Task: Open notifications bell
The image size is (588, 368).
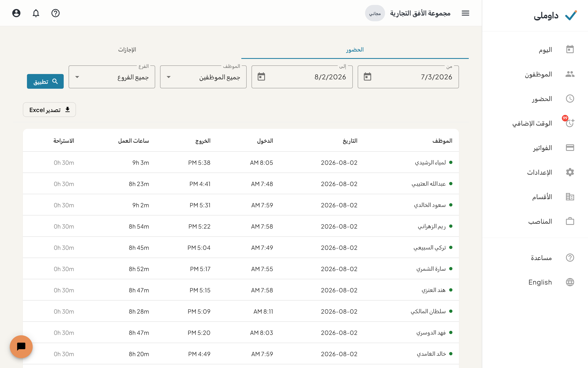Action: [36, 13]
